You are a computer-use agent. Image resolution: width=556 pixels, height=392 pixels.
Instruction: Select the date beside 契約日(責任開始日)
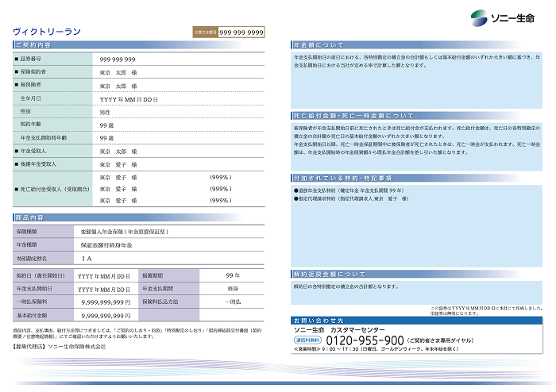tap(104, 276)
